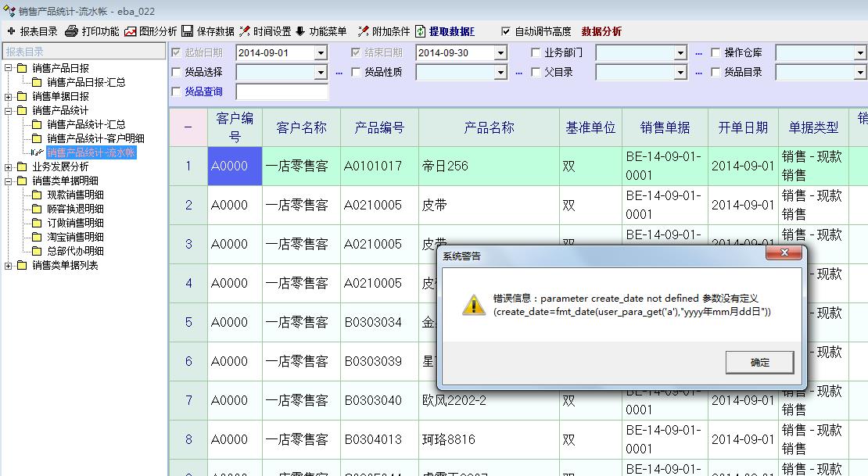
Task: Click the 附加条件 toolbar icon
Action: point(363,31)
